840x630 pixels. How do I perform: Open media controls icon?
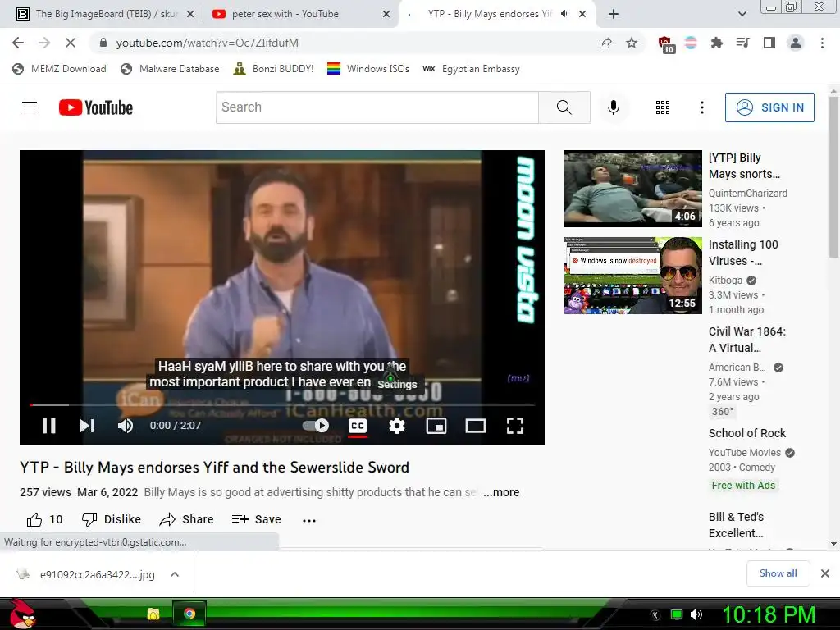(x=742, y=43)
